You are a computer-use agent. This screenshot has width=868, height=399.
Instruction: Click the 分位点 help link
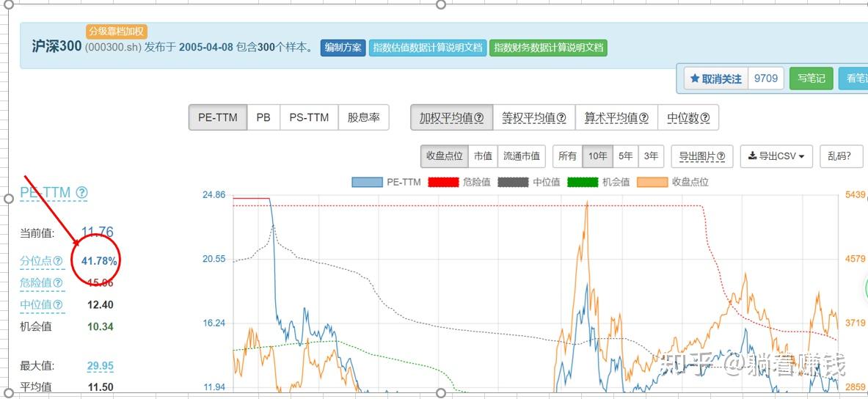(x=42, y=260)
